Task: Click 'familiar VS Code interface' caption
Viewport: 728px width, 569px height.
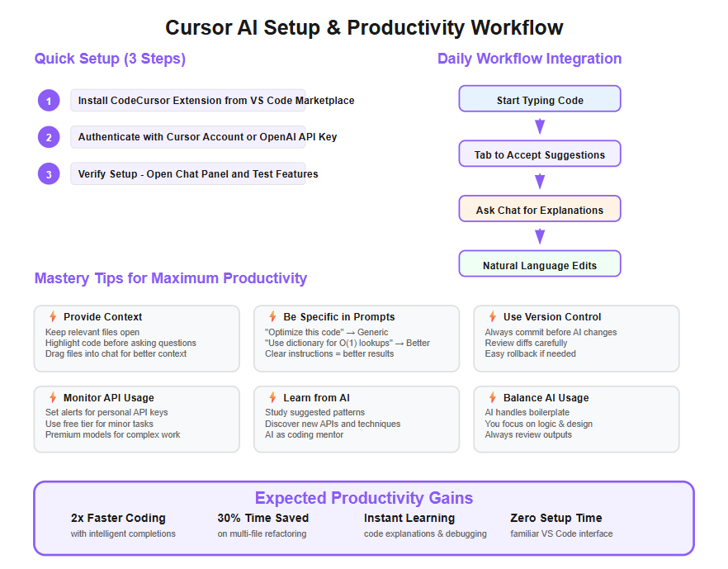Action: [x=561, y=533]
